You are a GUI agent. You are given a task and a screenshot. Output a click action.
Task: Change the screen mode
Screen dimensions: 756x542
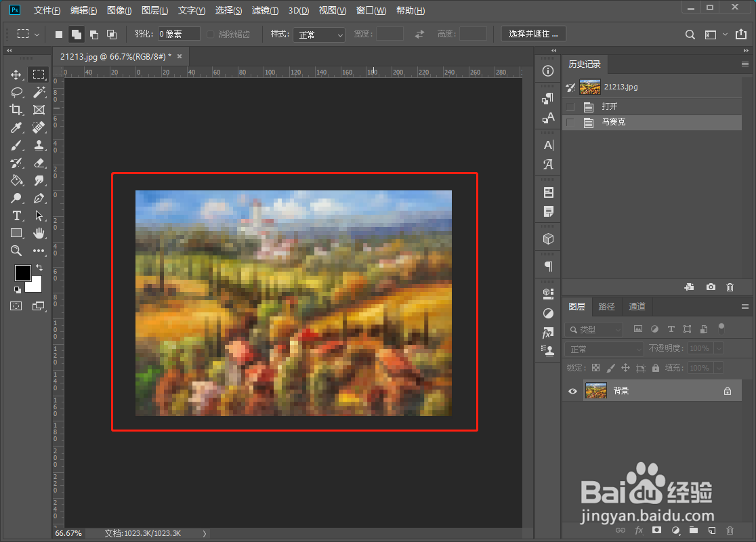pos(38,306)
